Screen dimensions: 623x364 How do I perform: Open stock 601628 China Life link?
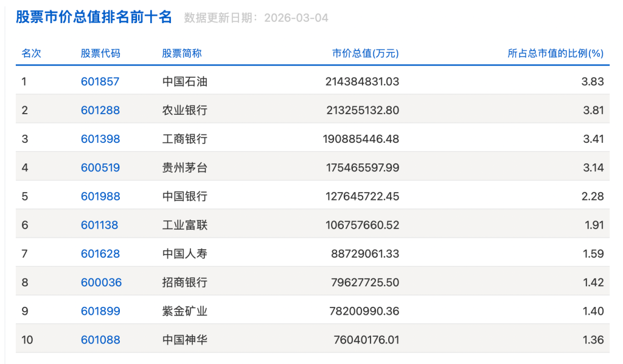click(x=100, y=253)
